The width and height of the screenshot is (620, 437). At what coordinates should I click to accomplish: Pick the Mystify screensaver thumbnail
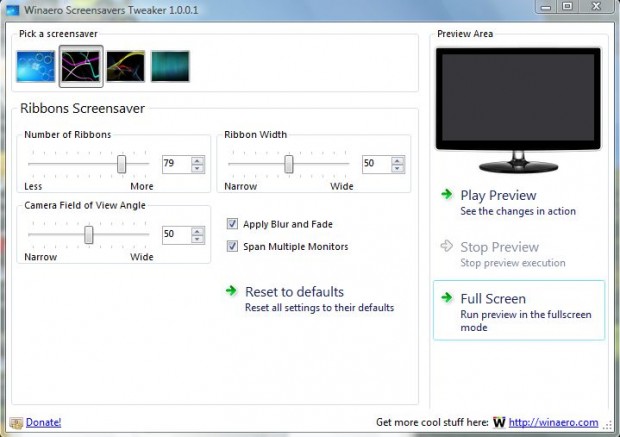125,66
